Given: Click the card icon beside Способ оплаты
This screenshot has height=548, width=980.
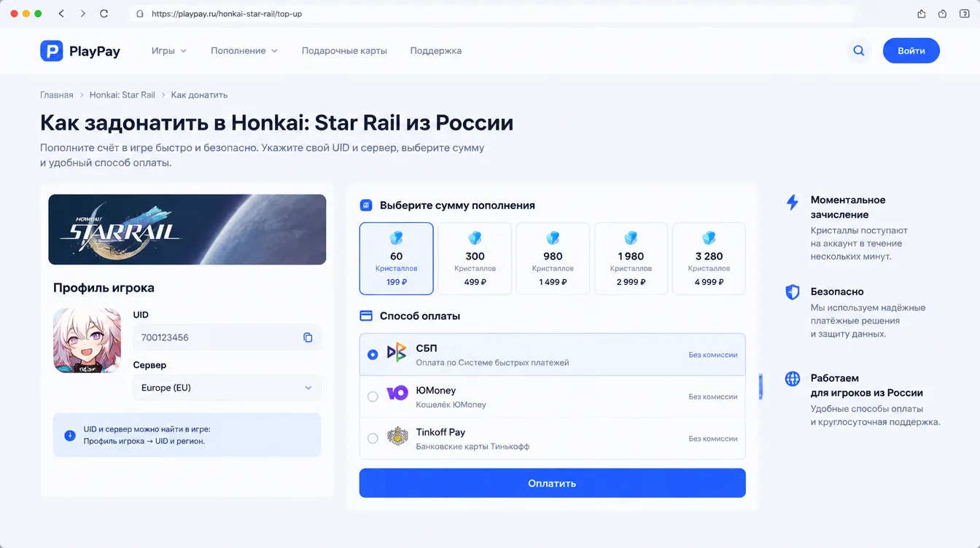Looking at the screenshot, I should click(x=366, y=316).
